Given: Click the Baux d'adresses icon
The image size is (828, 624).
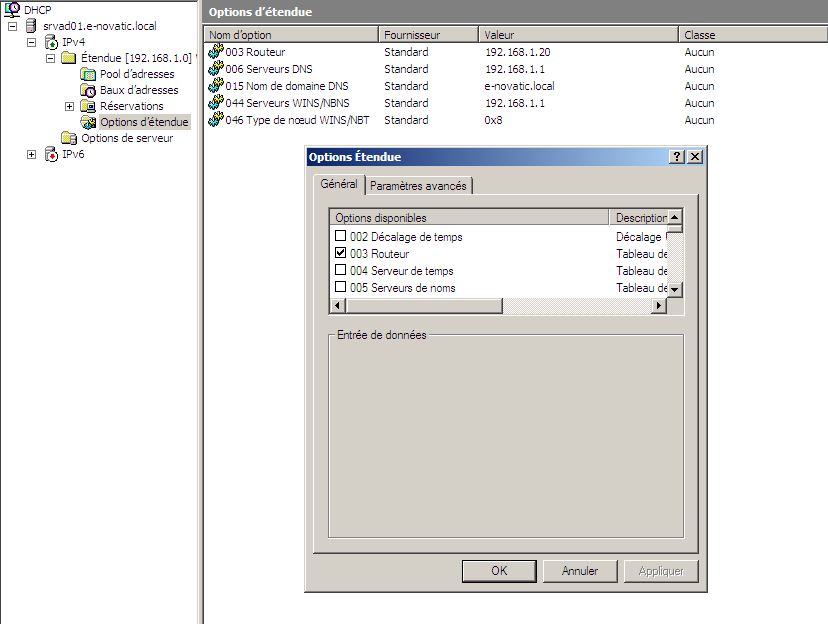Looking at the screenshot, I should point(88,90).
